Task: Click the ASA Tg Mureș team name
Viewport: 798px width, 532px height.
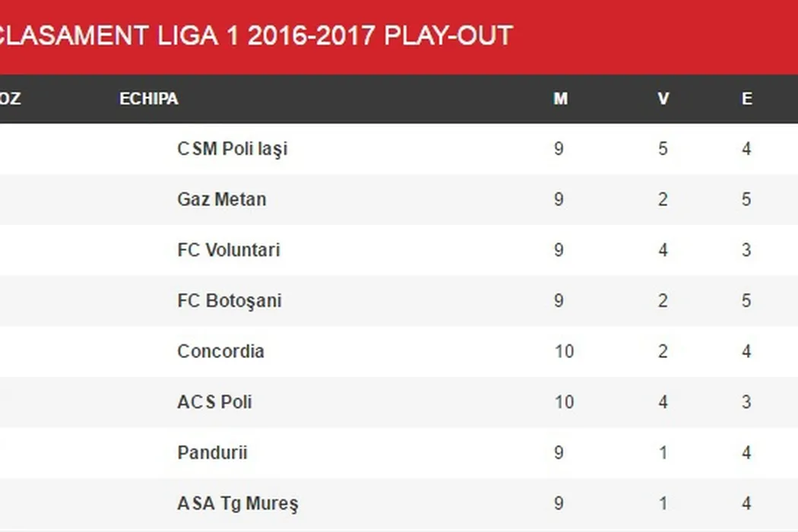Action: tap(238, 503)
